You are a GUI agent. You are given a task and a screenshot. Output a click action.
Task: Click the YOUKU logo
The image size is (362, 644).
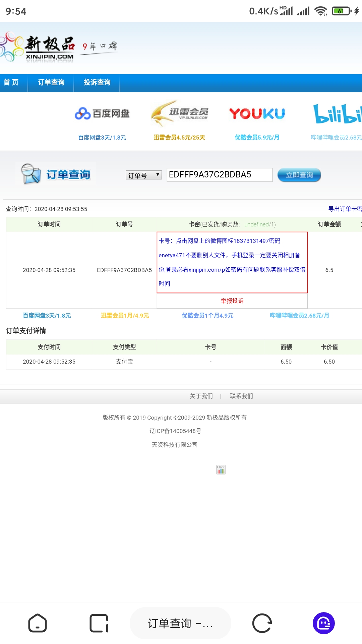[x=257, y=114]
